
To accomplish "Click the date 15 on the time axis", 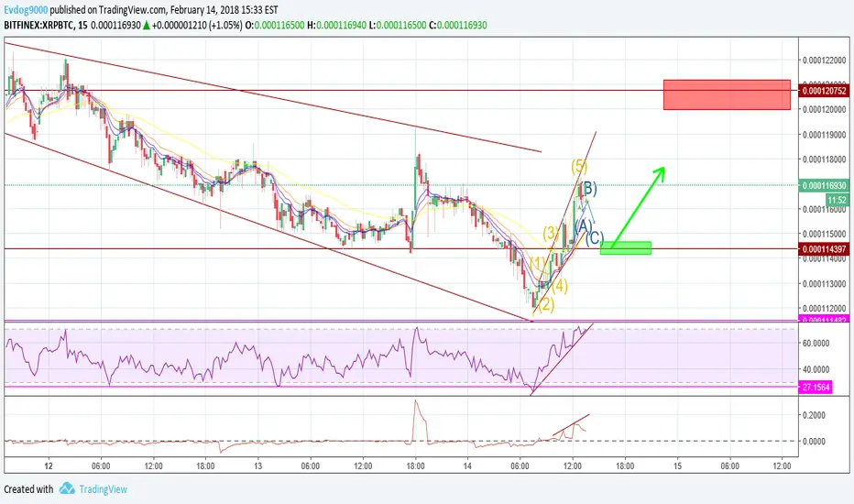I will (x=677, y=466).
